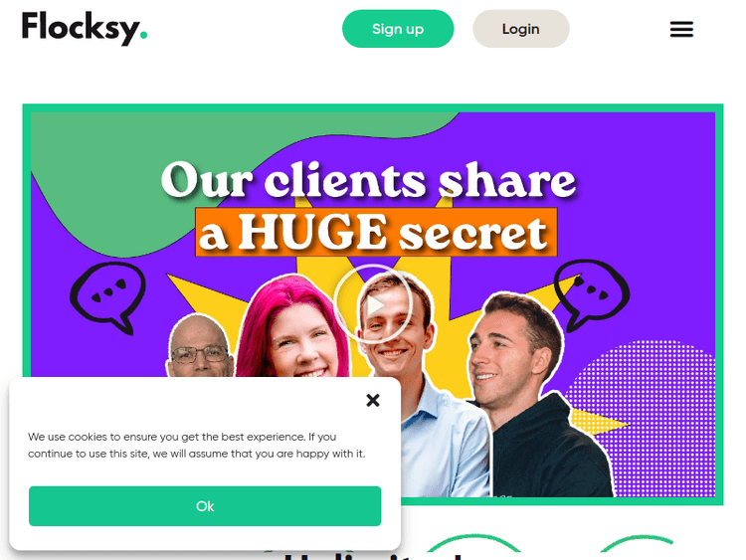Open the hamburger navigation menu

pyautogui.click(x=681, y=29)
